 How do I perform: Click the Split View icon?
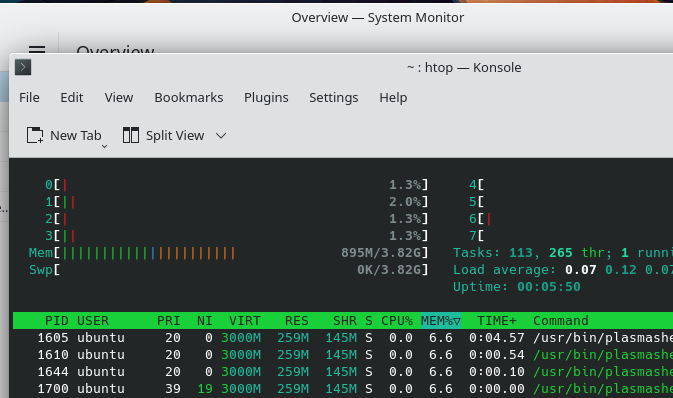coord(130,135)
